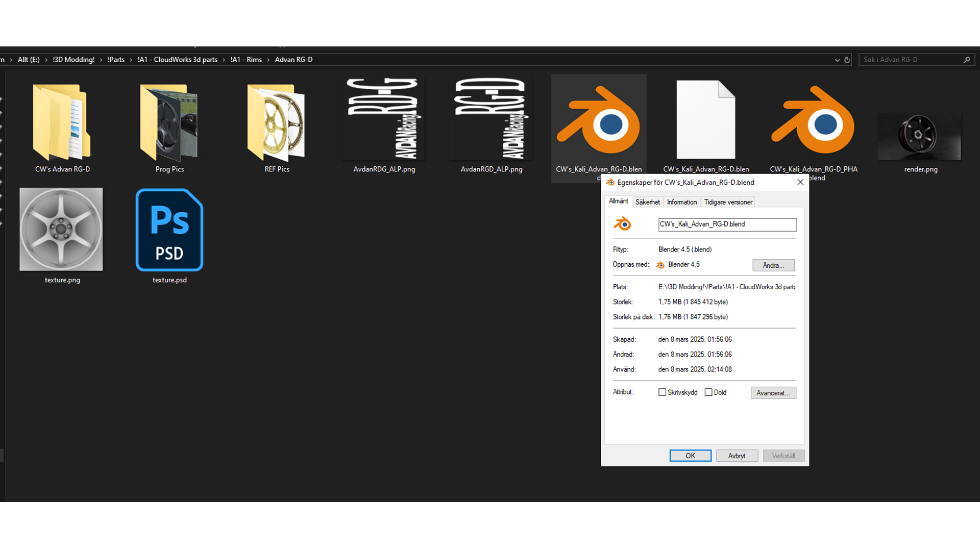Expand chevron after !A1 - Rims breadcrumb
980x551 pixels.
point(268,60)
